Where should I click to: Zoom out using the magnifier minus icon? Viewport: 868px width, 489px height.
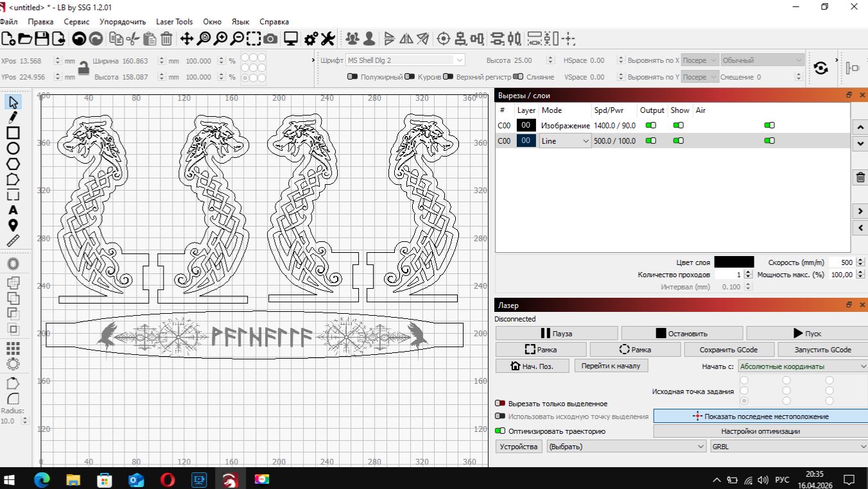237,39
